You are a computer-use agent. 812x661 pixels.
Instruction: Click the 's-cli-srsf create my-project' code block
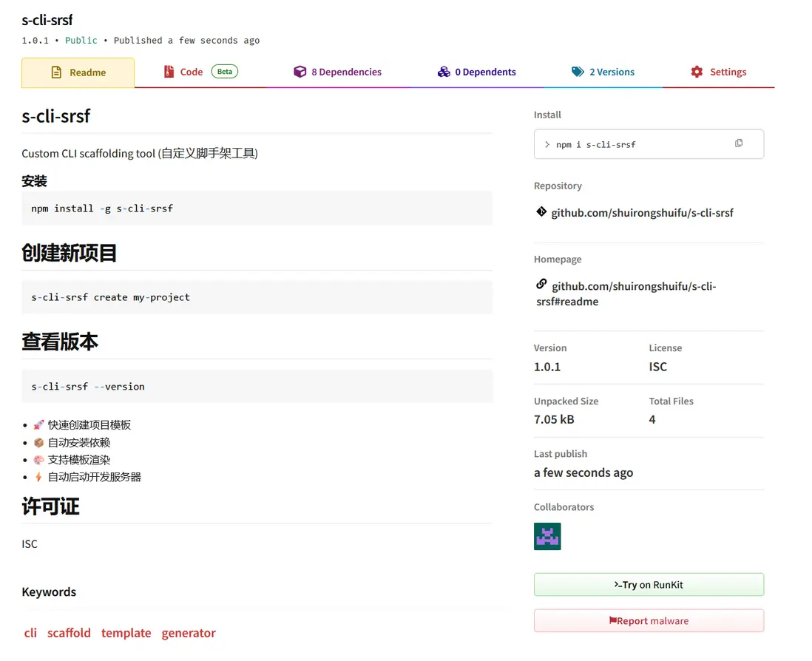257,297
